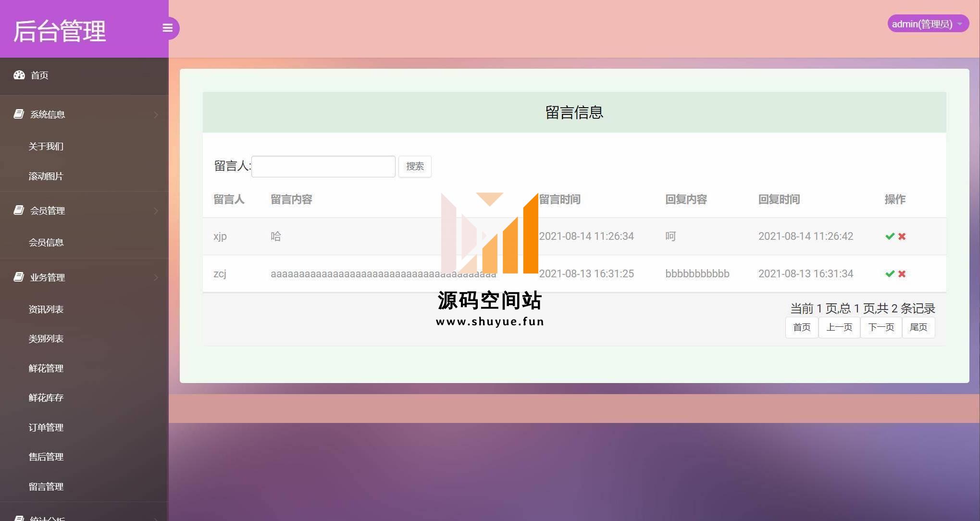The width and height of the screenshot is (980, 521).
Task: Open 首页 in the sidebar
Action: [39, 75]
